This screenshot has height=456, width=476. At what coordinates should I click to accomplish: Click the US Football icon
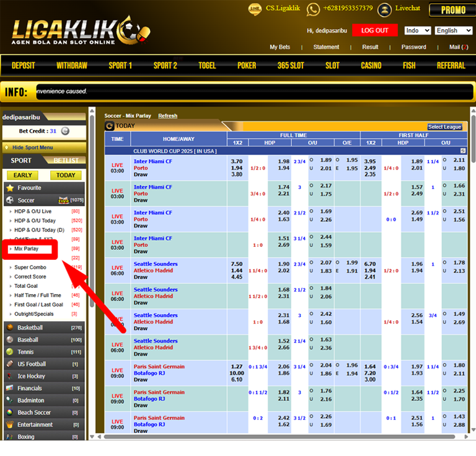point(10,364)
